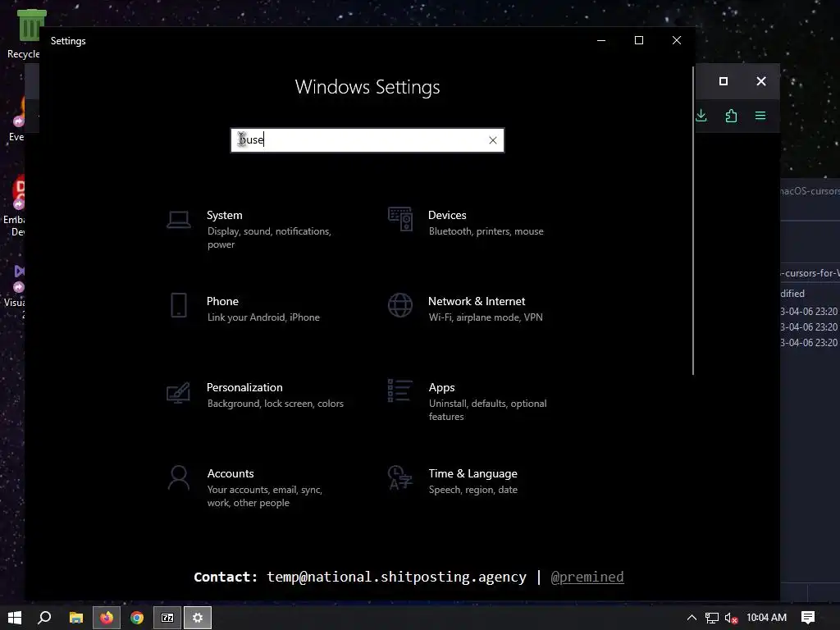Click the Settings window scrollbar
The image size is (840, 630).
693,221
